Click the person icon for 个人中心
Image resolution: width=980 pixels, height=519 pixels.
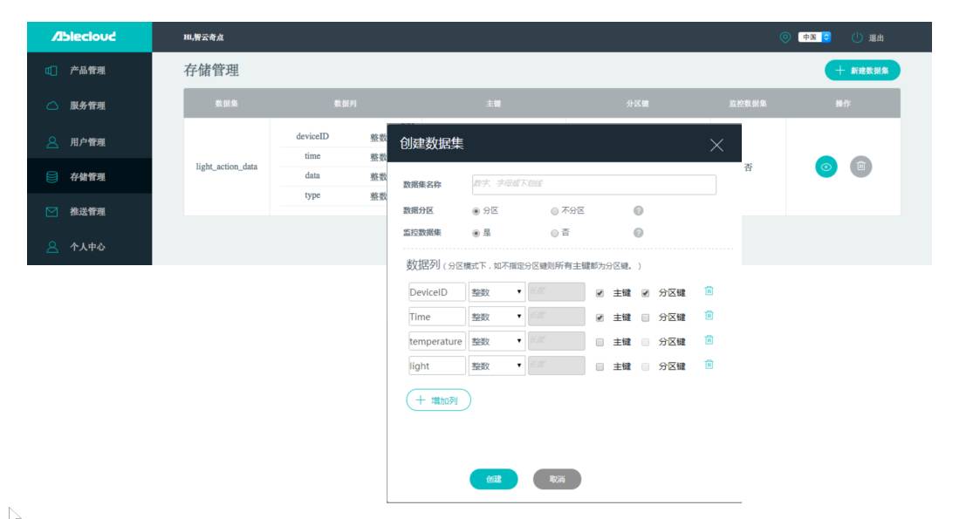[52, 247]
